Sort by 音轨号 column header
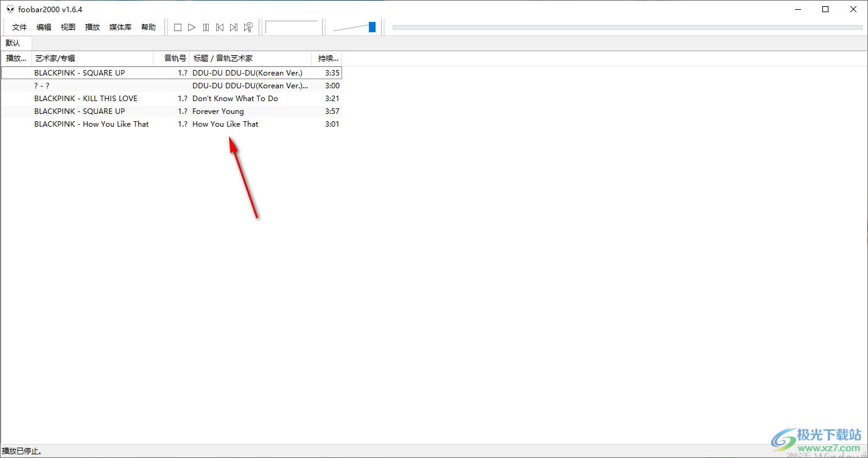 pyautogui.click(x=172, y=58)
